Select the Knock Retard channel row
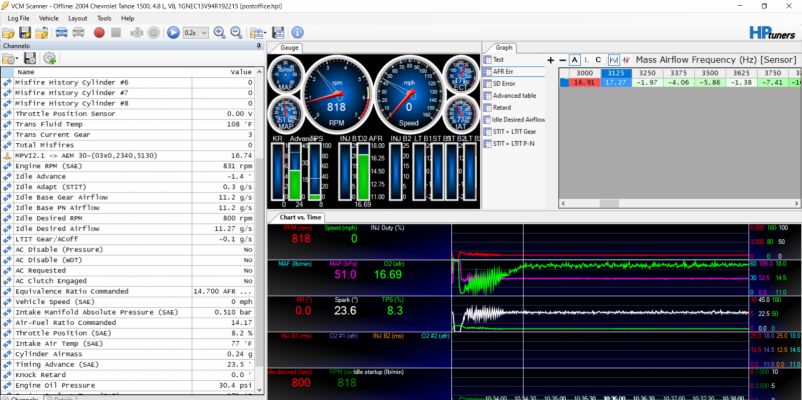 pyautogui.click(x=128, y=375)
